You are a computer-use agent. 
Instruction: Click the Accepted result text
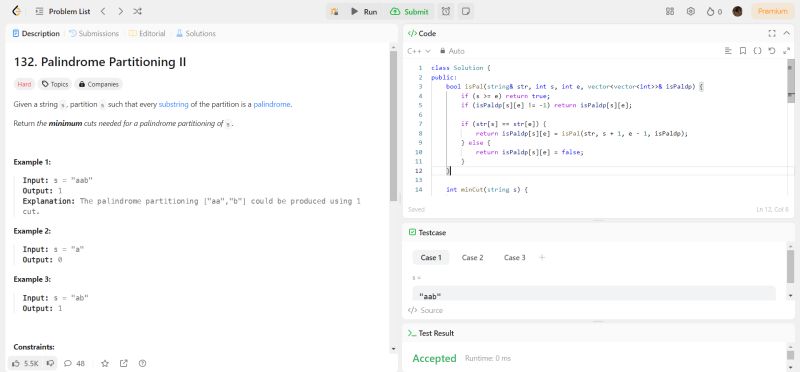click(x=434, y=358)
